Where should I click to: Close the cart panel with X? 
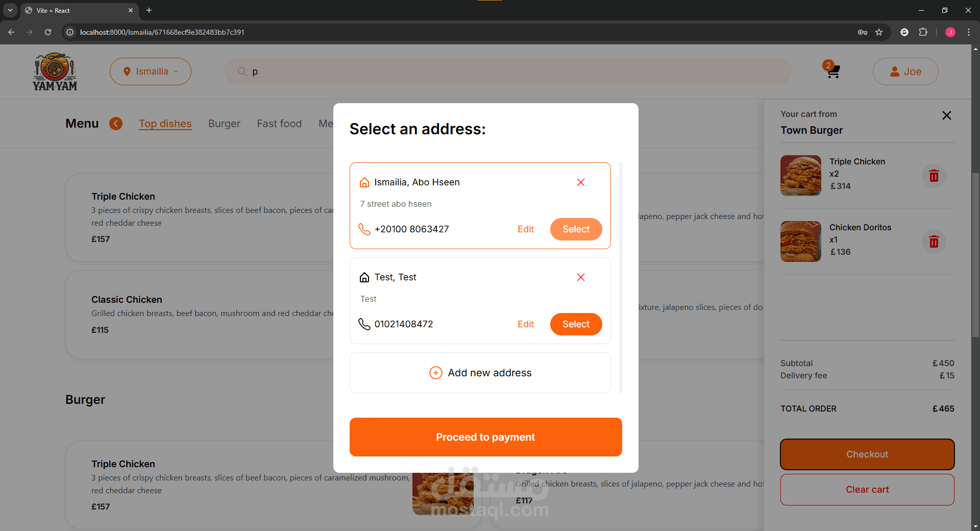pyautogui.click(x=946, y=115)
